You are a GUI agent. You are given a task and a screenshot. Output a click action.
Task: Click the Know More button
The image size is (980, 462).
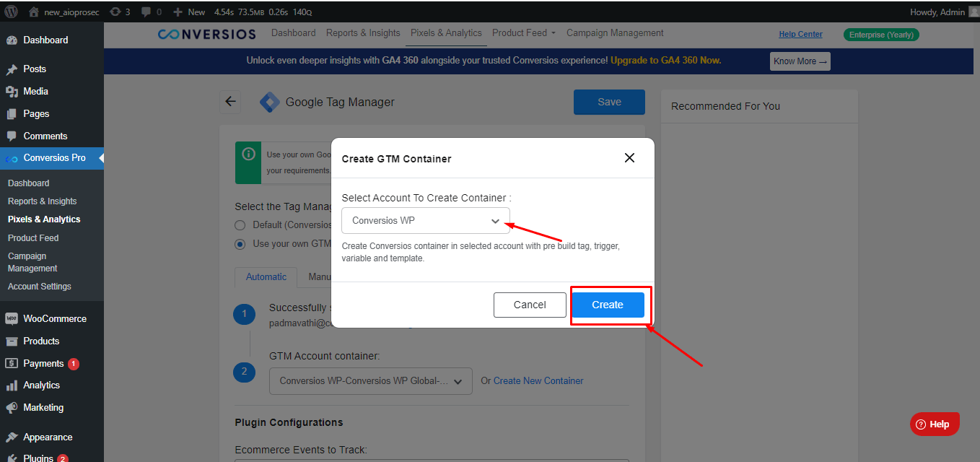[800, 61]
